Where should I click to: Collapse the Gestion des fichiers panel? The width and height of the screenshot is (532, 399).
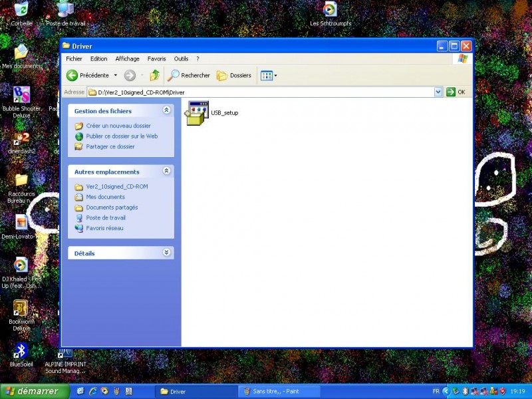tap(166, 110)
